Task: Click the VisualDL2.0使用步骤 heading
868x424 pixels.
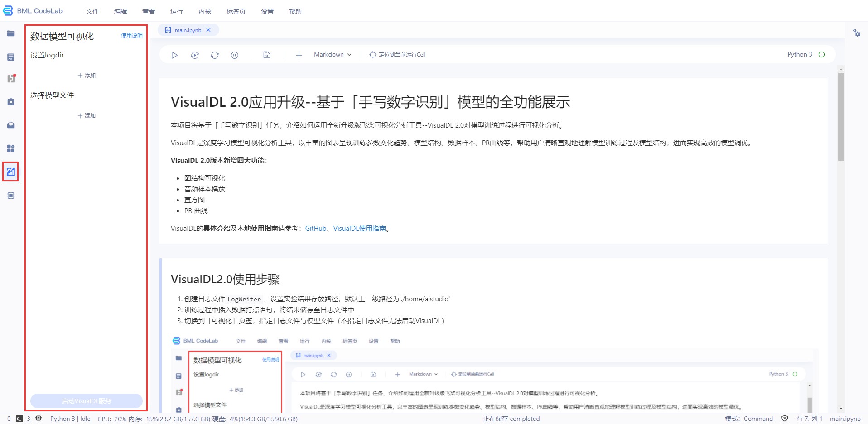Action: coord(225,279)
